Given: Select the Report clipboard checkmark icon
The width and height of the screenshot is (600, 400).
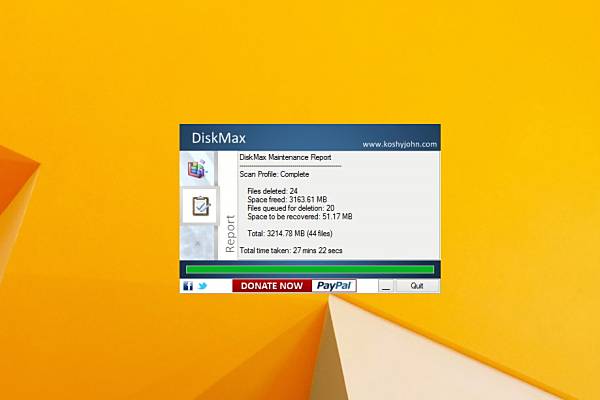Looking at the screenshot, I should tap(201, 206).
